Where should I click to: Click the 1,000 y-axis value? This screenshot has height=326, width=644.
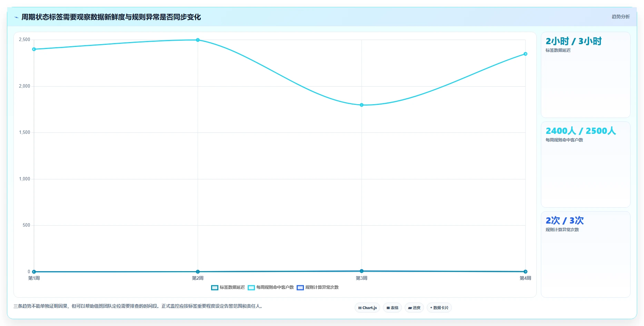pyautogui.click(x=24, y=179)
